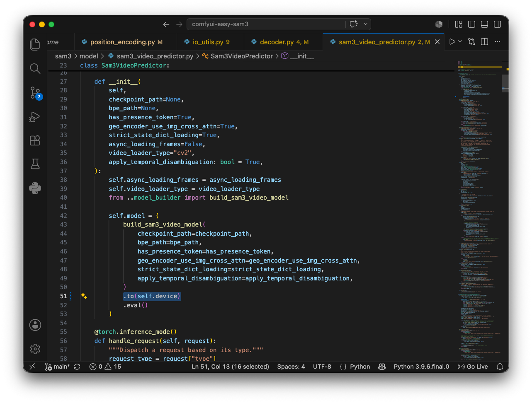
Task: Click the main* branch indicator
Action: (57, 367)
